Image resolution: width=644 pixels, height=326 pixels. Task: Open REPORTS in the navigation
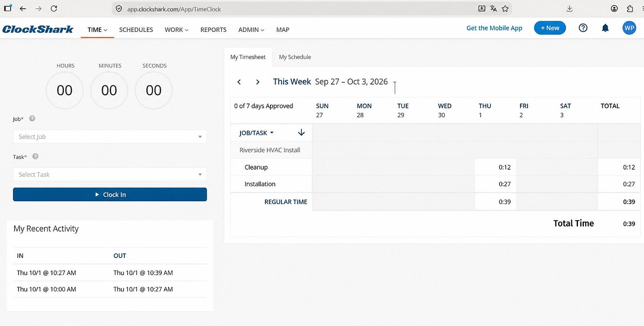pyautogui.click(x=213, y=30)
